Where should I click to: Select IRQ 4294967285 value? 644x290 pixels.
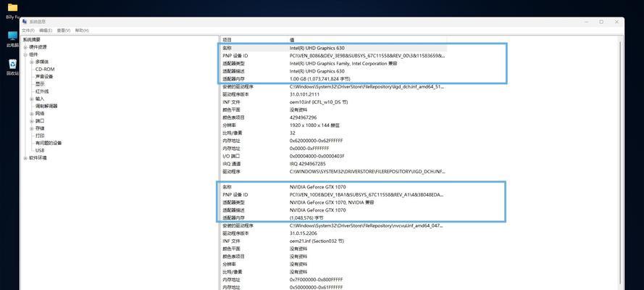(308, 164)
